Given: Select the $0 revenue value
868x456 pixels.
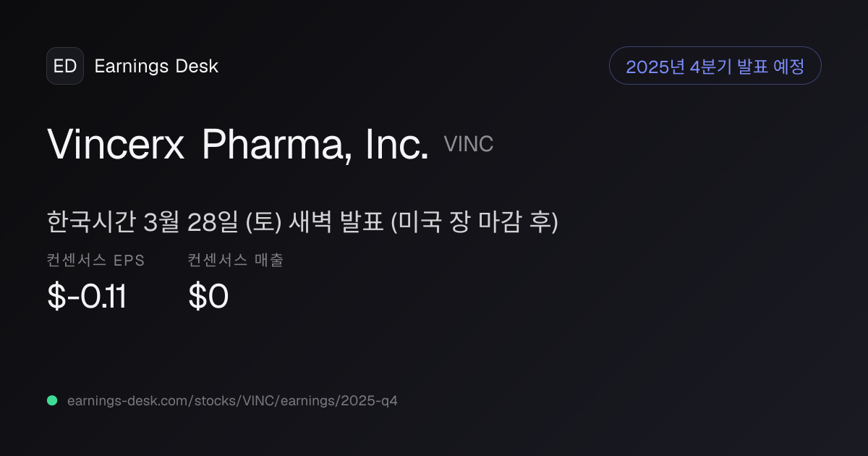Looking at the screenshot, I should 208,296.
